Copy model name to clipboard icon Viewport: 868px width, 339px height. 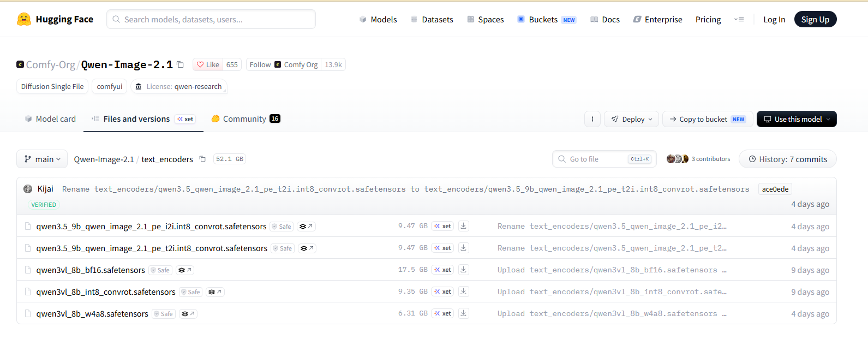(x=180, y=64)
